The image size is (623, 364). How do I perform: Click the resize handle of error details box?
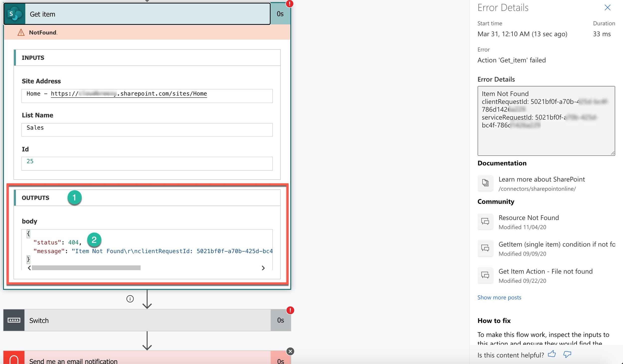(x=613, y=153)
